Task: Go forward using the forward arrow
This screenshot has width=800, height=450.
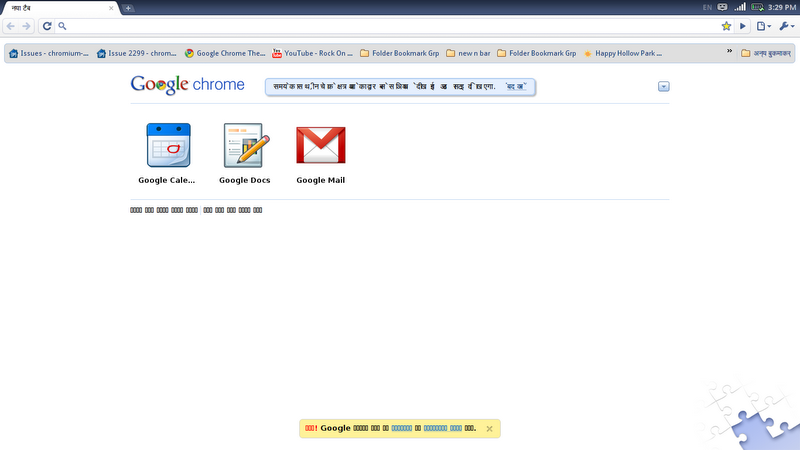Action: pyautogui.click(x=26, y=26)
